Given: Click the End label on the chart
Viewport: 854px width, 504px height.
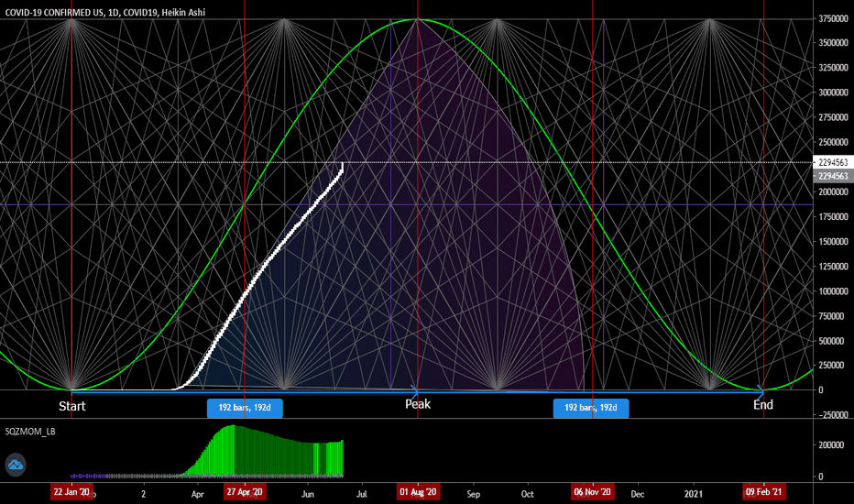Looking at the screenshot, I should tap(763, 405).
